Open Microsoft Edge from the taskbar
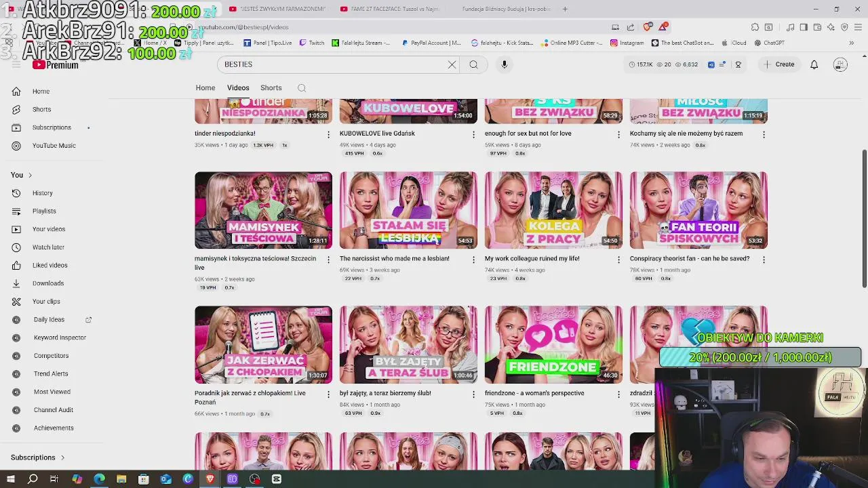Image resolution: width=868 pixels, height=488 pixels. pyautogui.click(x=99, y=479)
